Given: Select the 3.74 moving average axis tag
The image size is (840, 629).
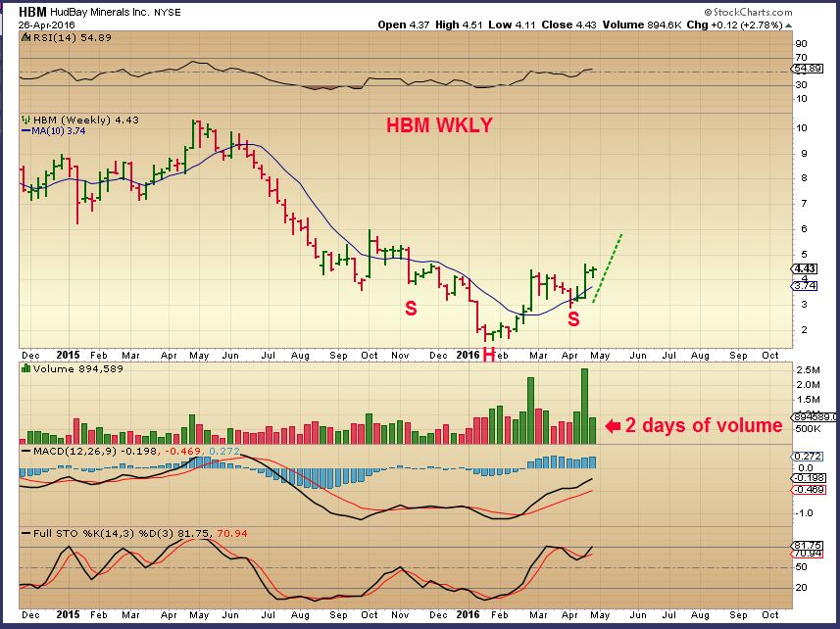Looking at the screenshot, I should point(805,286).
